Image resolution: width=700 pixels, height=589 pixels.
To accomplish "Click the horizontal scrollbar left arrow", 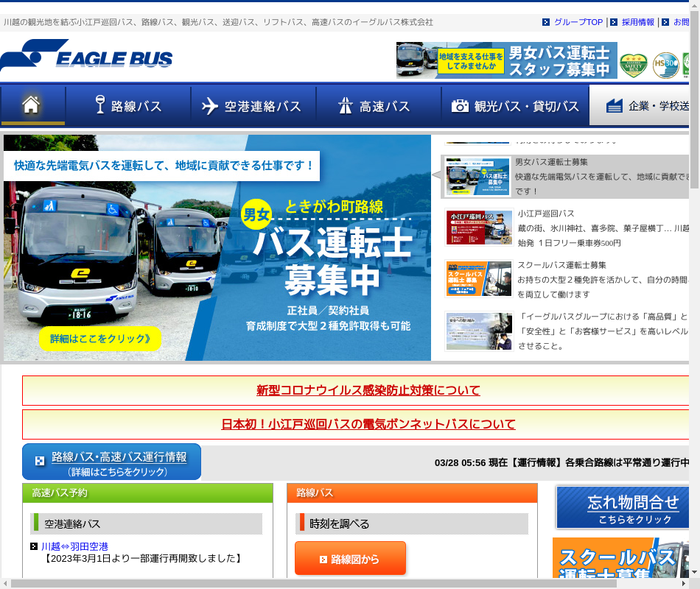I will pyautogui.click(x=5, y=583).
